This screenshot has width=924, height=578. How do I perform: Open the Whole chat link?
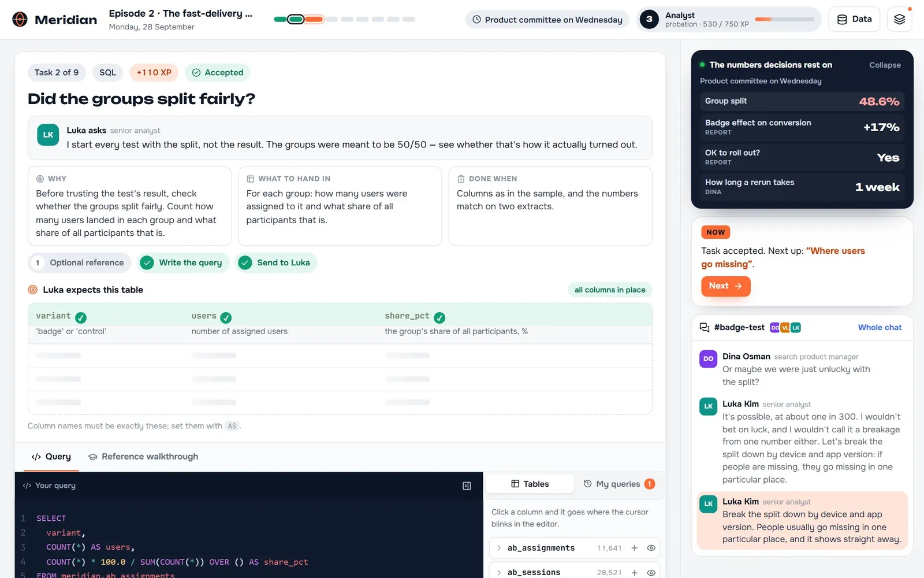tap(880, 328)
